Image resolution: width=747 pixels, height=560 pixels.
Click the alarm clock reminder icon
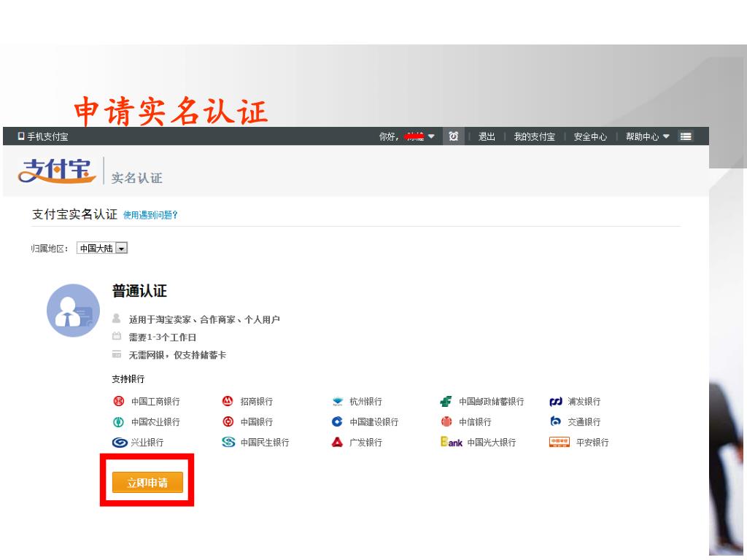(454, 136)
